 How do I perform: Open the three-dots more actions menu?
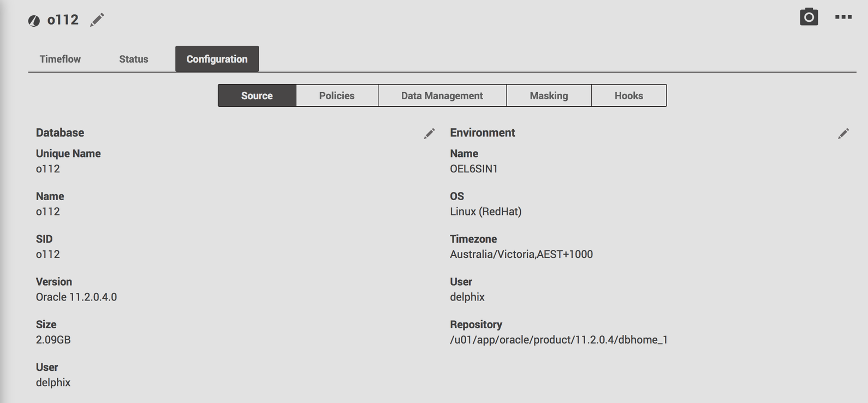point(843,17)
